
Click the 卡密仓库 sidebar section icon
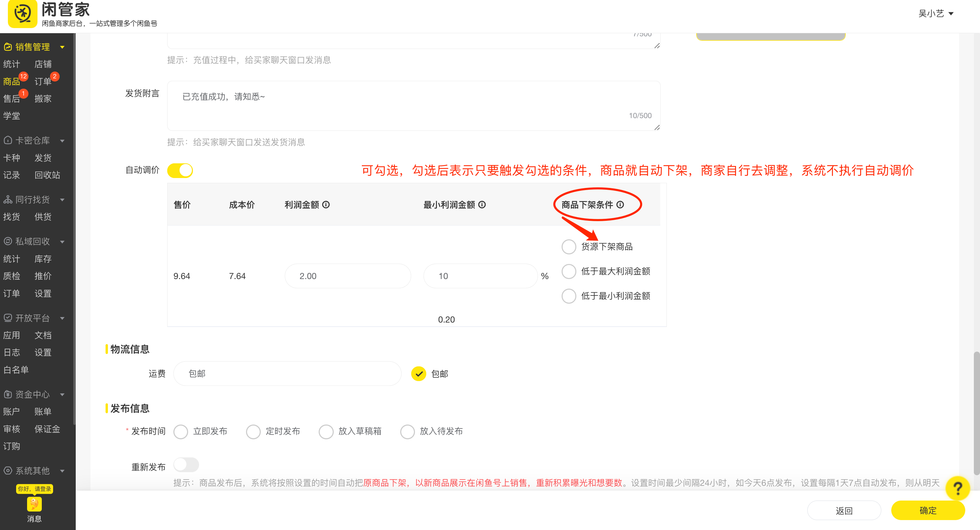click(x=8, y=140)
